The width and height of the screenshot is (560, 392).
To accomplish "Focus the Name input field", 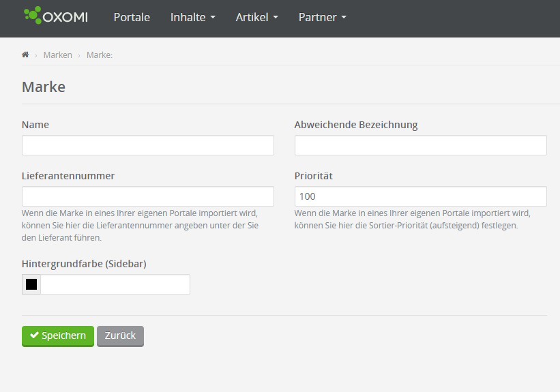I will 147,145.
